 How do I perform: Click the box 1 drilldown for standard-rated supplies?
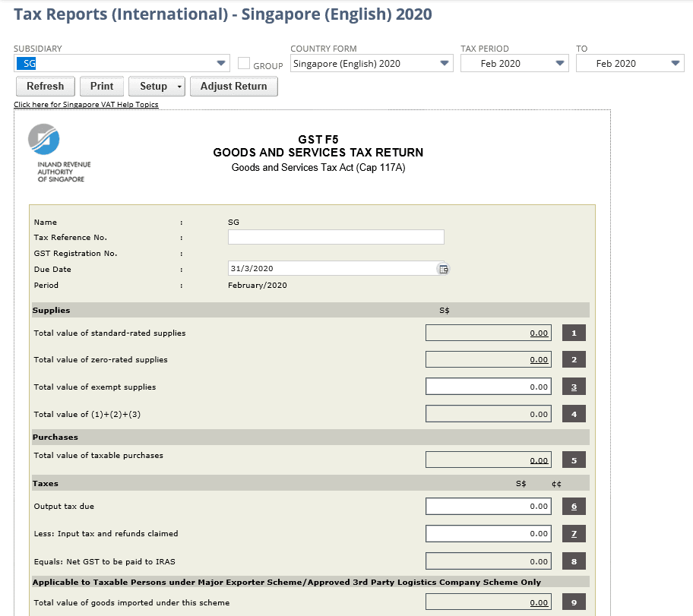pyautogui.click(x=574, y=332)
